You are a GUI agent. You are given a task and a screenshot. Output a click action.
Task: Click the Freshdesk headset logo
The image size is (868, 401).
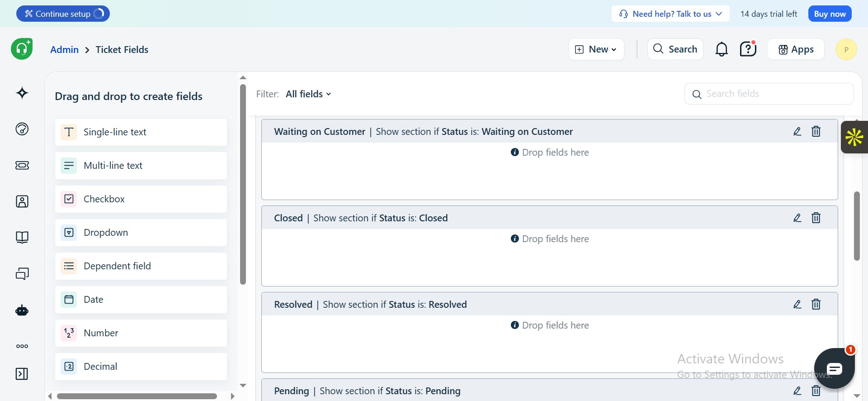(22, 49)
